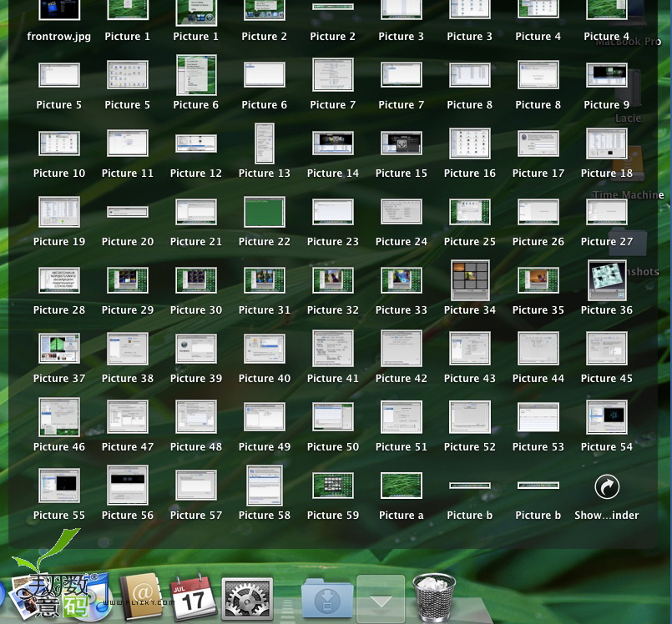Click the Picture 56 thumbnail
The height and width of the screenshot is (624, 672).
[127, 486]
